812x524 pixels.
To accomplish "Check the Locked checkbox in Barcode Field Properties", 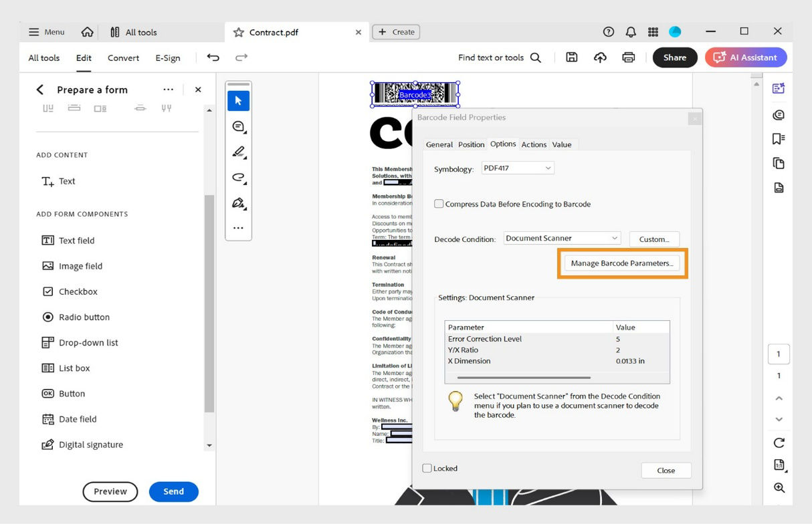I will click(427, 468).
